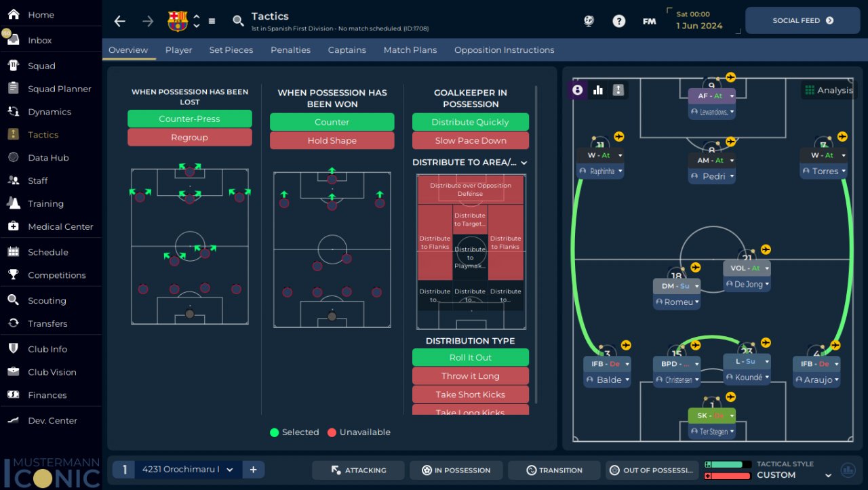Open the SK goalkeeper role dropdown

732,415
